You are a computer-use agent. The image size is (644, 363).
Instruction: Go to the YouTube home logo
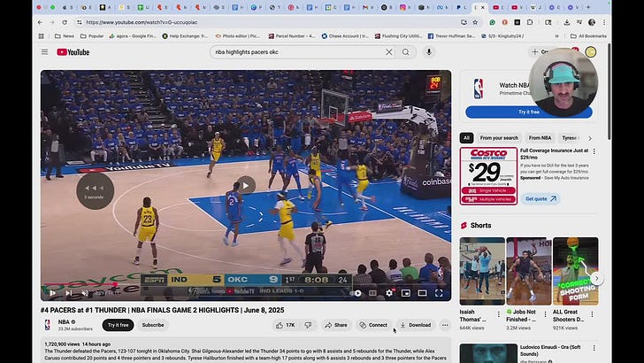click(73, 52)
